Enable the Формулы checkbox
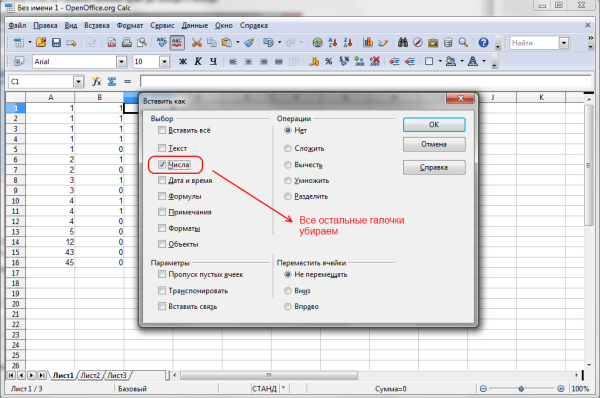Image resolution: width=600 pixels, height=398 pixels. [162, 196]
